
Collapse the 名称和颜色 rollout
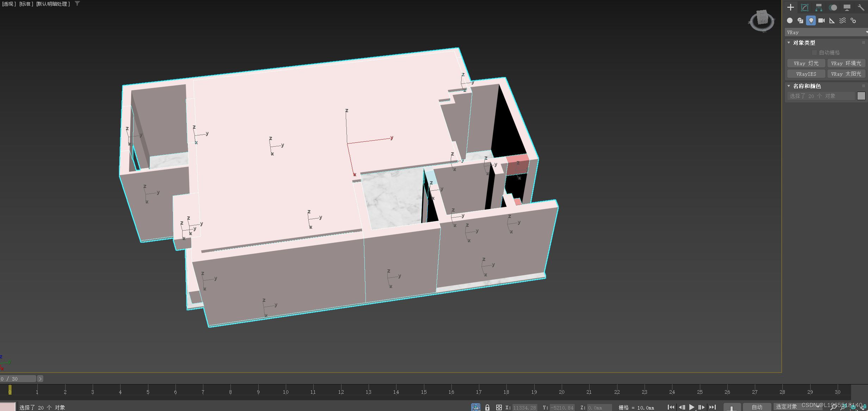pyautogui.click(x=807, y=86)
